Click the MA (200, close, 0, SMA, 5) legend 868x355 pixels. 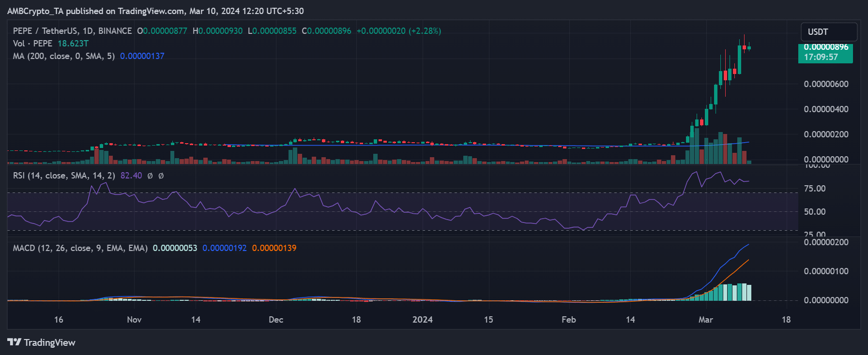point(64,56)
